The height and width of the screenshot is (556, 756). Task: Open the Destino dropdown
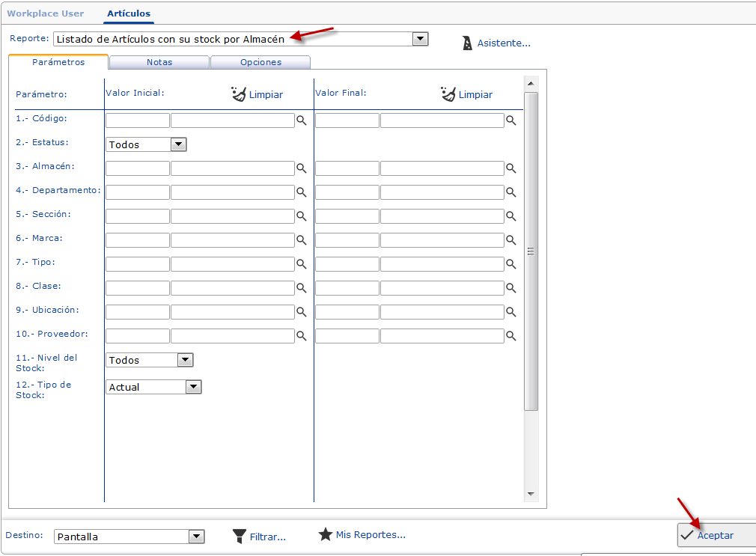(196, 536)
